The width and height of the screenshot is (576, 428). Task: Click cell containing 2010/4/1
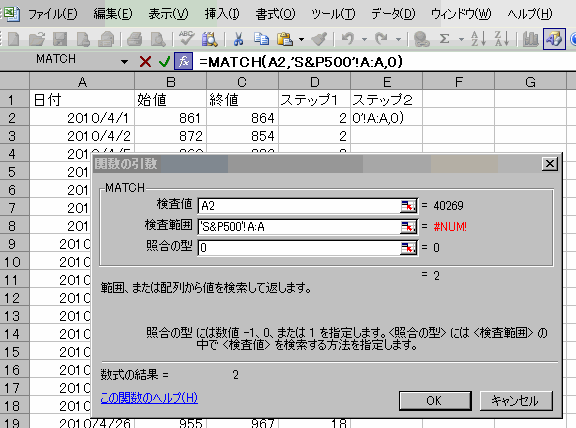point(82,118)
